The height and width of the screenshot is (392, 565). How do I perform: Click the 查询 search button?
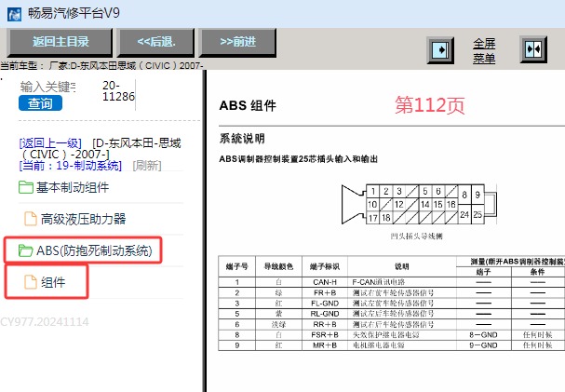tap(40, 103)
